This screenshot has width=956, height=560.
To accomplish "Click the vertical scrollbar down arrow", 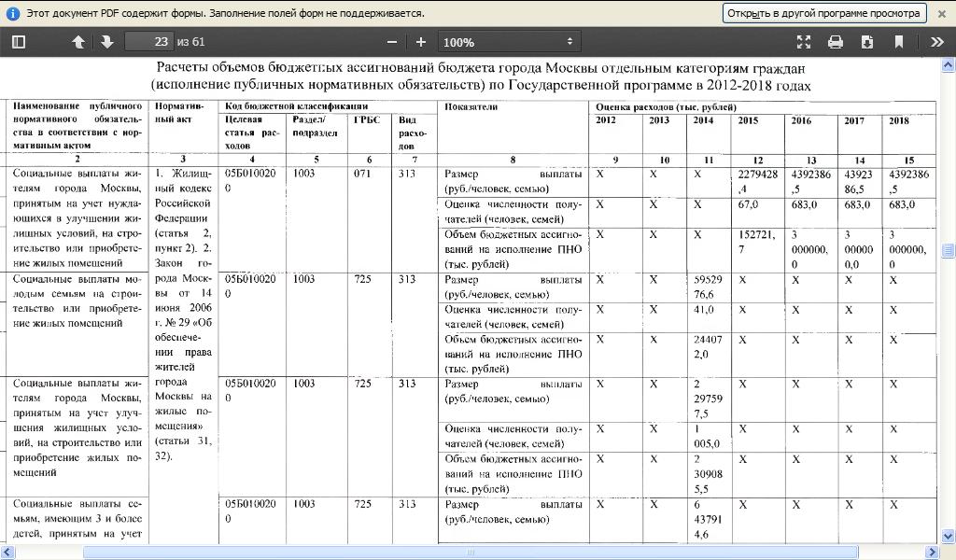I will [949, 537].
